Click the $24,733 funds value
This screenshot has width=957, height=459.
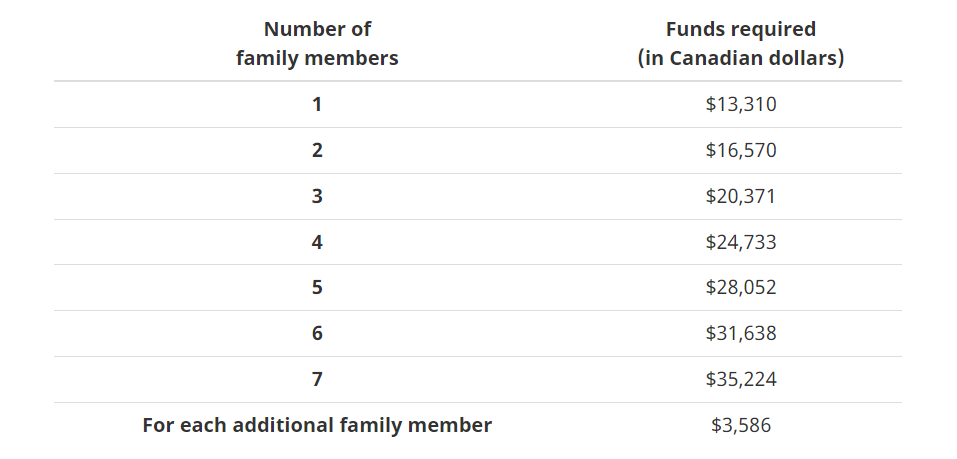coord(741,242)
